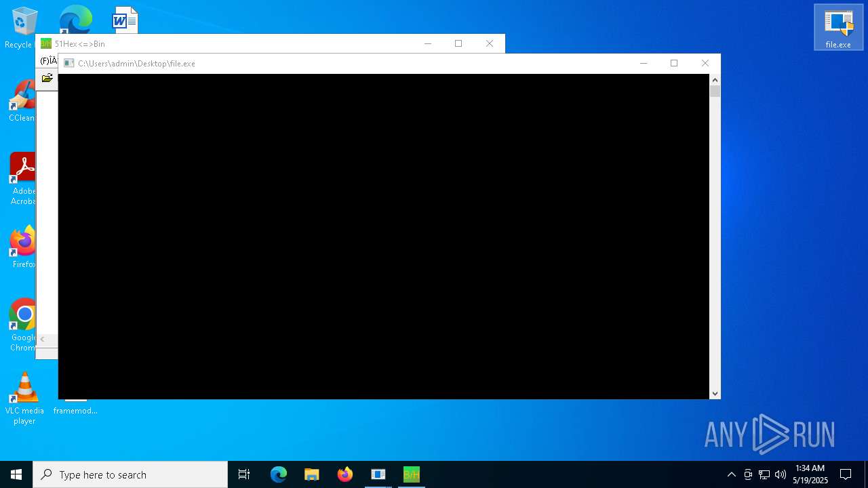Launch the VLC media player shortcut
The image size is (868, 488).
coord(24,399)
